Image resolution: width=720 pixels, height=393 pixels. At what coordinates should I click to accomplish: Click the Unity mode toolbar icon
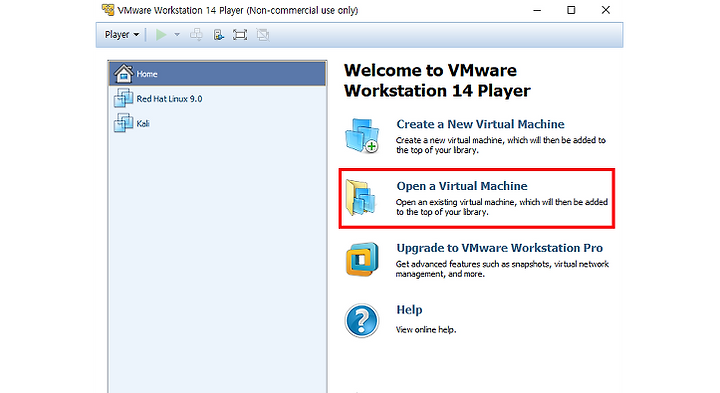pyautogui.click(x=263, y=34)
